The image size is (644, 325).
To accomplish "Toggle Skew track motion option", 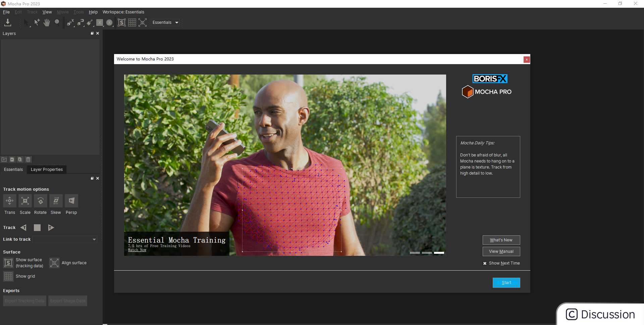I will click(56, 201).
